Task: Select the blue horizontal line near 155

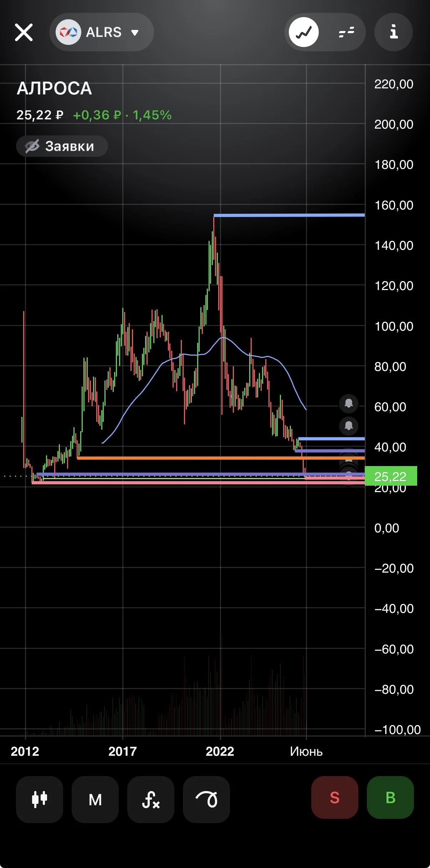Action: [289, 215]
